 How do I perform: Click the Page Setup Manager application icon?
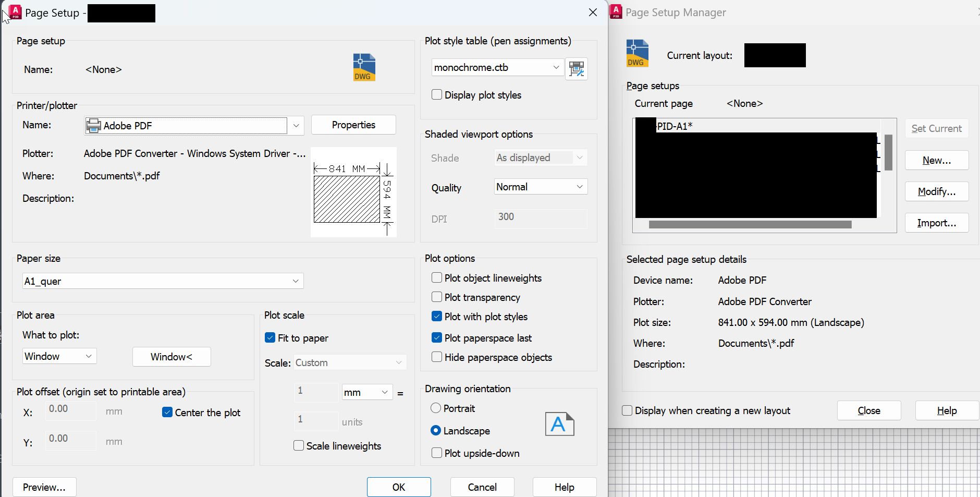616,11
